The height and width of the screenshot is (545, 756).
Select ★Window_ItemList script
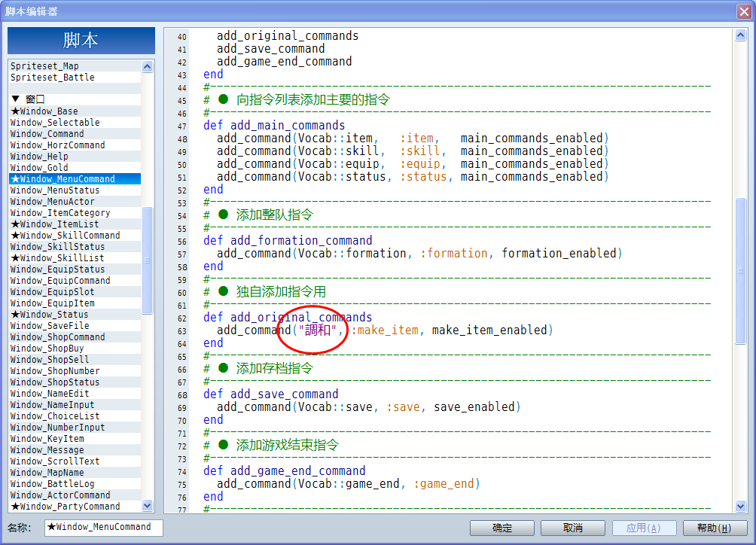tap(75, 224)
